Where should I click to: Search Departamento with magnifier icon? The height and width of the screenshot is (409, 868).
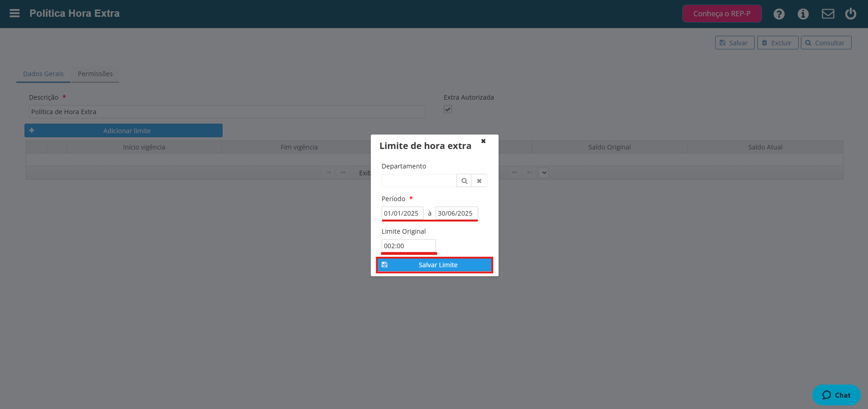[x=464, y=181]
